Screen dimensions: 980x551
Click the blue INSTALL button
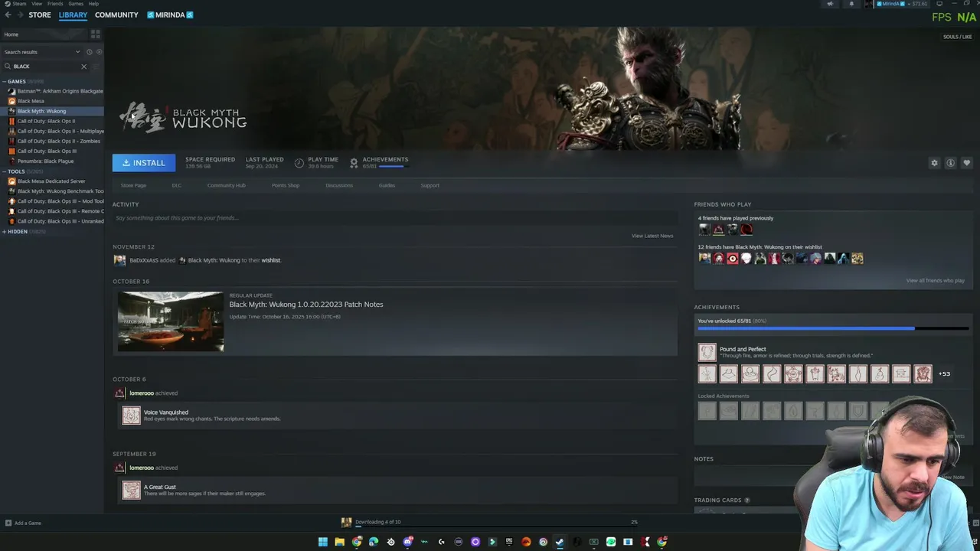(144, 163)
